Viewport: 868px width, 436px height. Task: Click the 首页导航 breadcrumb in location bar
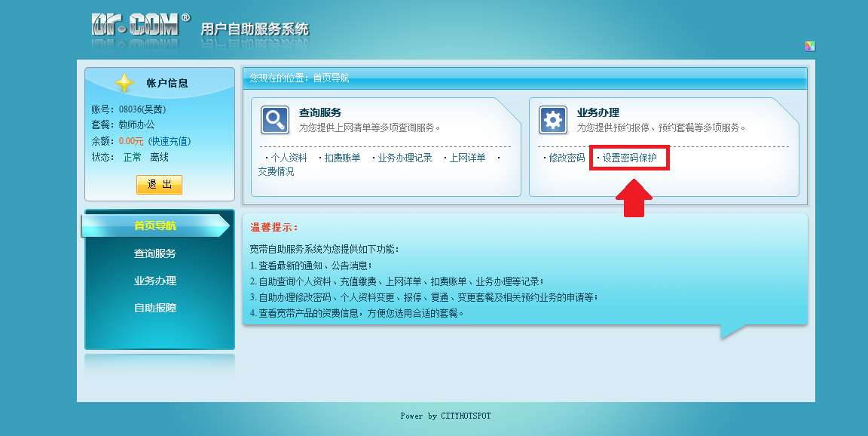[332, 78]
